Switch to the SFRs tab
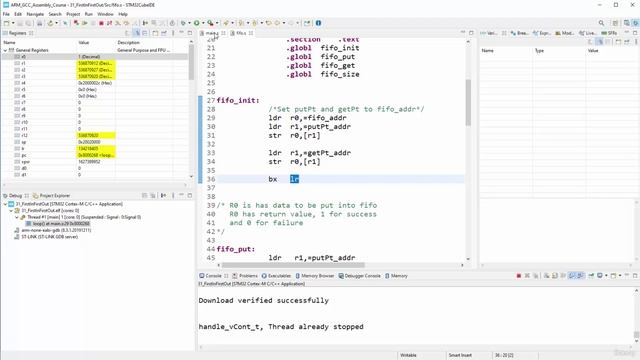Viewport: 640px width, 360px height. [x=609, y=33]
